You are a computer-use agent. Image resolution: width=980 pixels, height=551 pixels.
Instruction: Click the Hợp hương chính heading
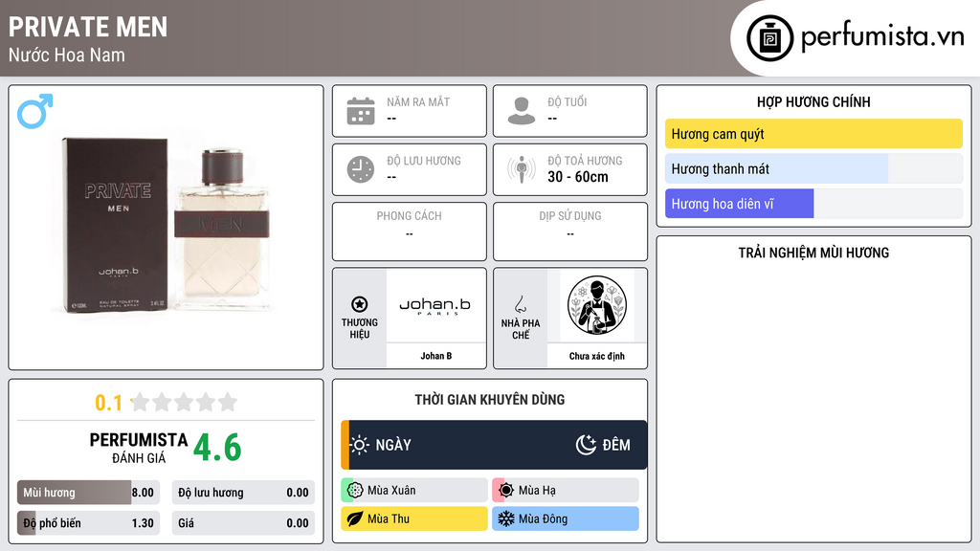click(813, 101)
